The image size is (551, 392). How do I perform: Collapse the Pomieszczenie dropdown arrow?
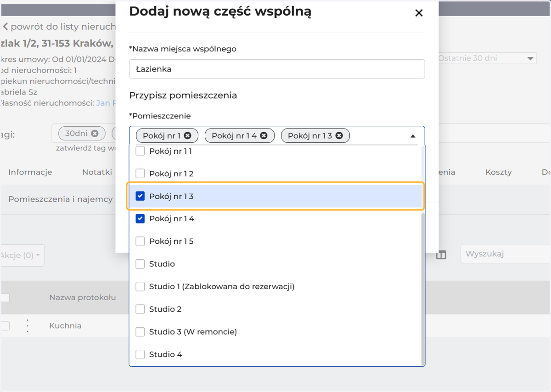point(413,136)
